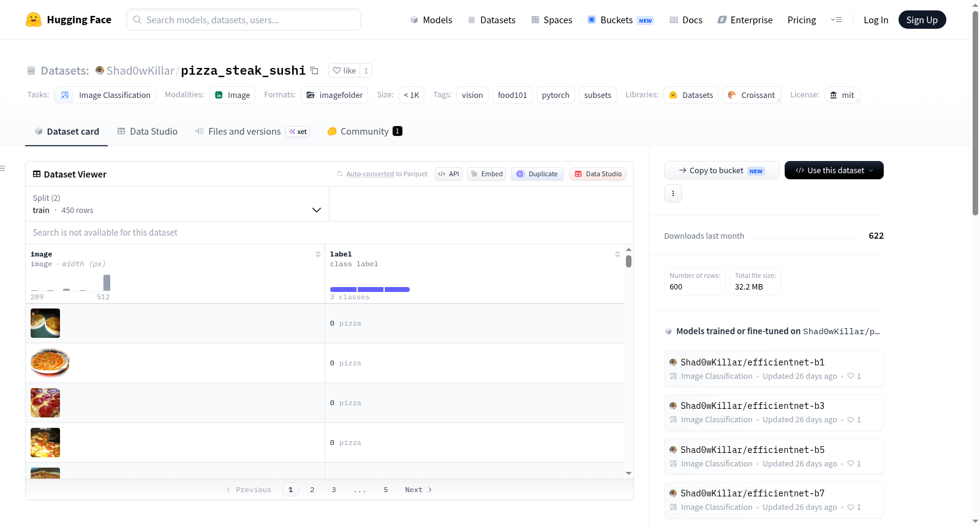Viewport: 980px width, 527px height.
Task: Open the ShadowKillar user profile link
Action: click(140, 70)
